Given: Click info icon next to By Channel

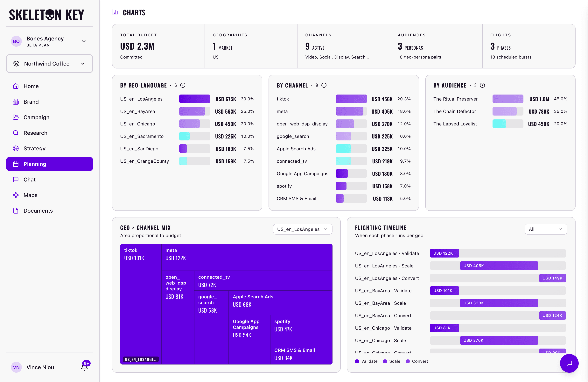Looking at the screenshot, I should [324, 85].
